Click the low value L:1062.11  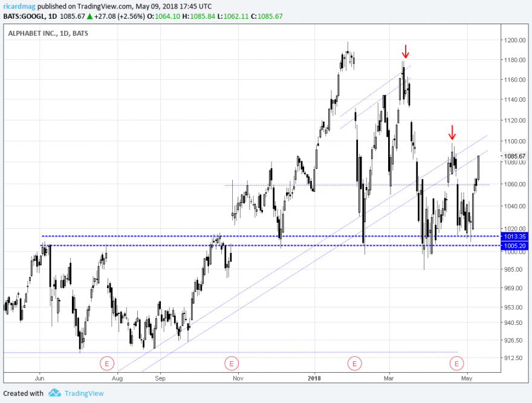pos(233,16)
